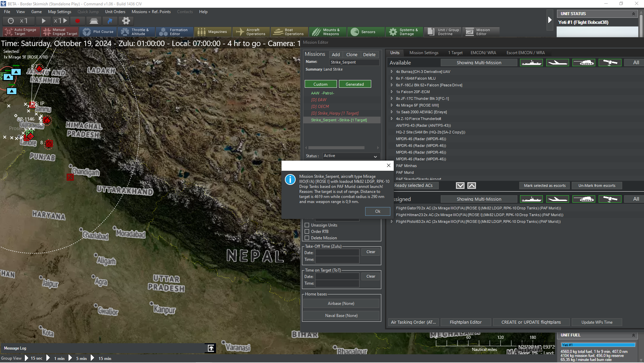
Task: Click the red record button in toolbar
Action: pos(78,21)
